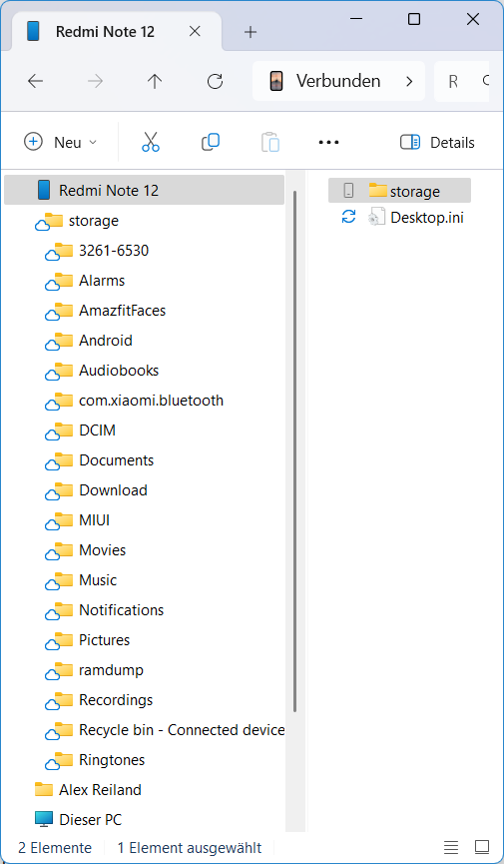Click the Cut scissors icon
The height and width of the screenshot is (864, 504).
(151, 142)
